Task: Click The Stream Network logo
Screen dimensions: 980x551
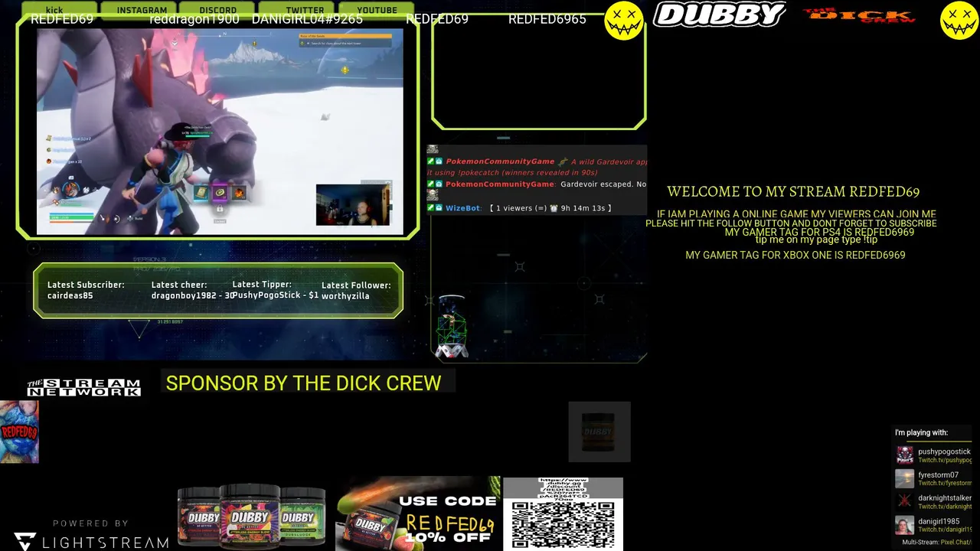Action: click(83, 388)
